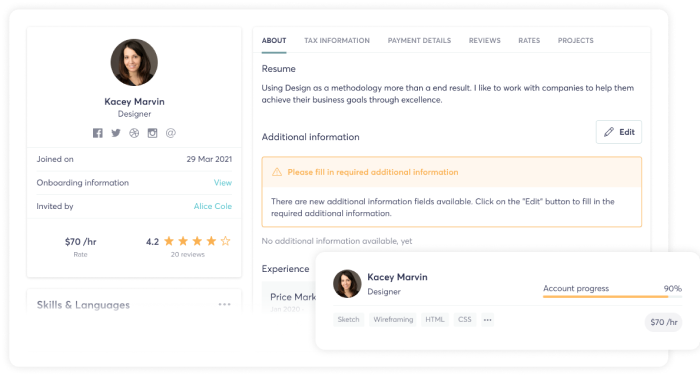The height and width of the screenshot is (377, 700).
Task: View onboarding information link
Action: coord(223,183)
